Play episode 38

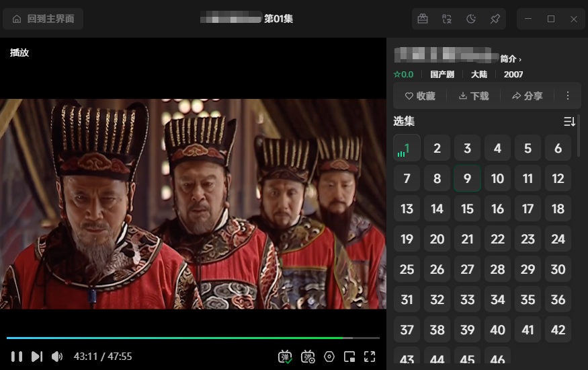pos(437,330)
